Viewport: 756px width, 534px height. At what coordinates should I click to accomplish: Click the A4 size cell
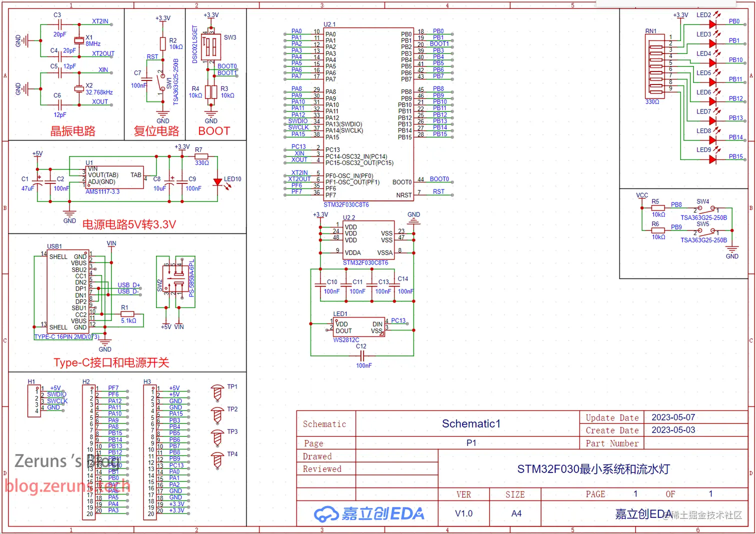click(x=516, y=513)
